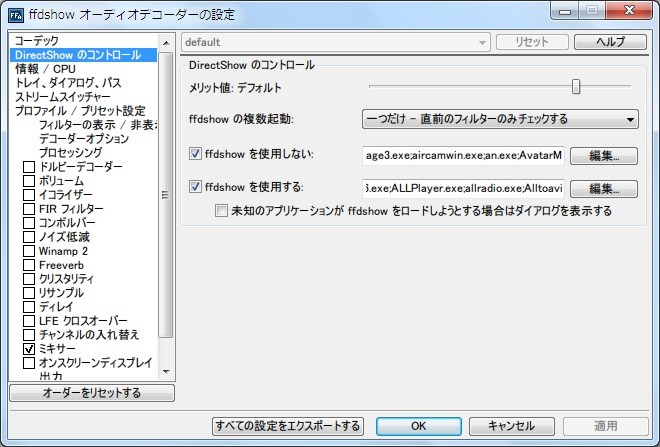
Task: Click 編集 button for 使用する list
Action: coord(604,189)
